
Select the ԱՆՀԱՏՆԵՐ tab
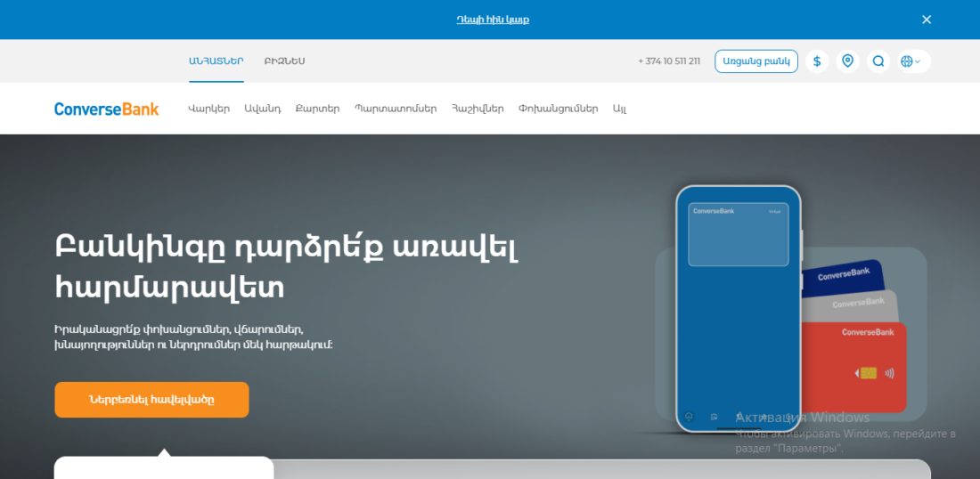click(x=216, y=61)
